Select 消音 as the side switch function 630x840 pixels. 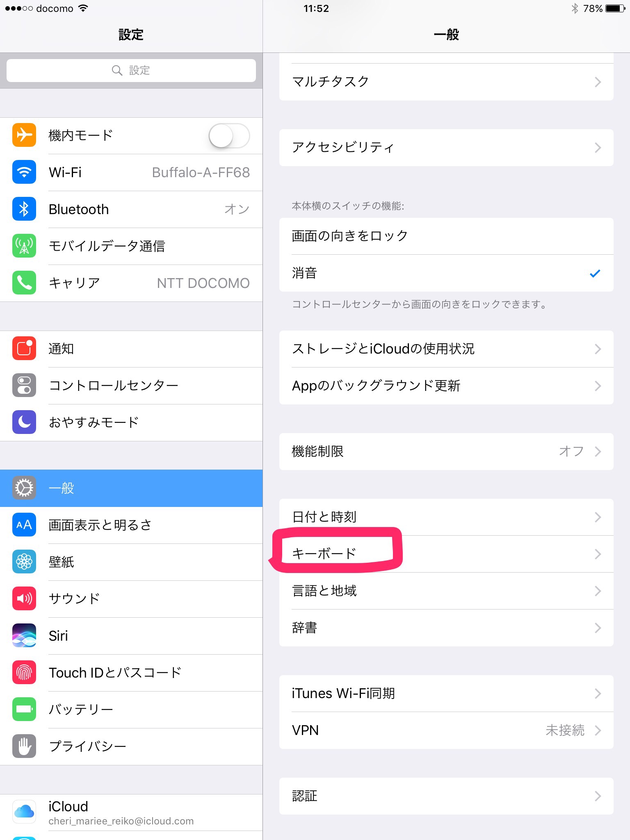446,273
